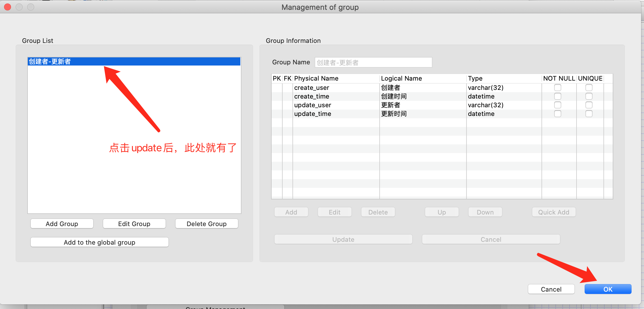
Task: Enable UNIQUE for update_user column
Action: [x=589, y=105]
